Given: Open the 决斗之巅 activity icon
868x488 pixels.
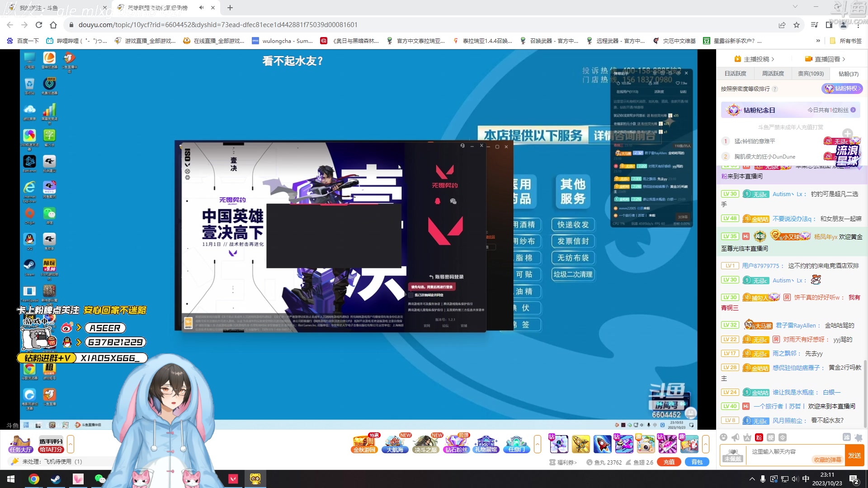Looking at the screenshot, I should [x=426, y=444].
